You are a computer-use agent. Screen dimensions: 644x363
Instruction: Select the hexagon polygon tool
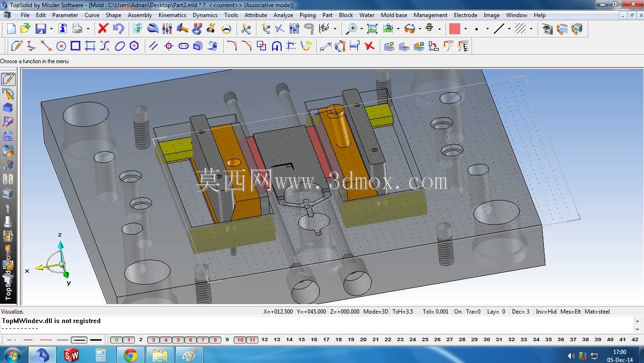[134, 46]
